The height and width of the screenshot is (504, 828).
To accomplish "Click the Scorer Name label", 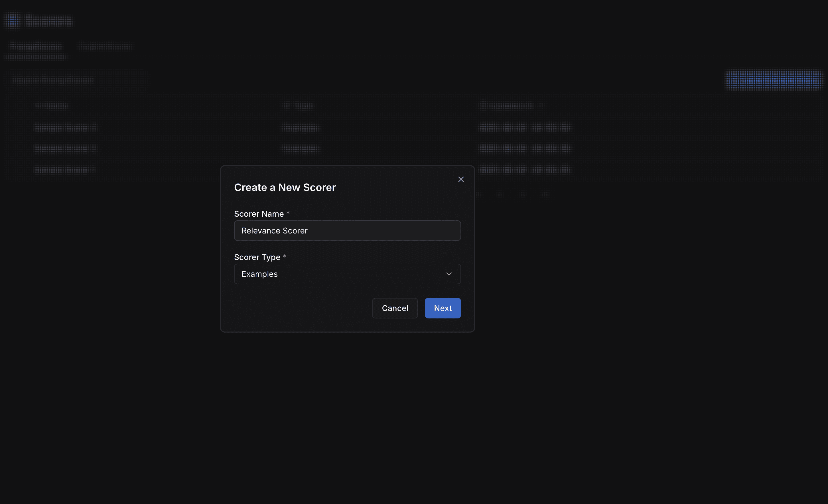I will (x=259, y=214).
